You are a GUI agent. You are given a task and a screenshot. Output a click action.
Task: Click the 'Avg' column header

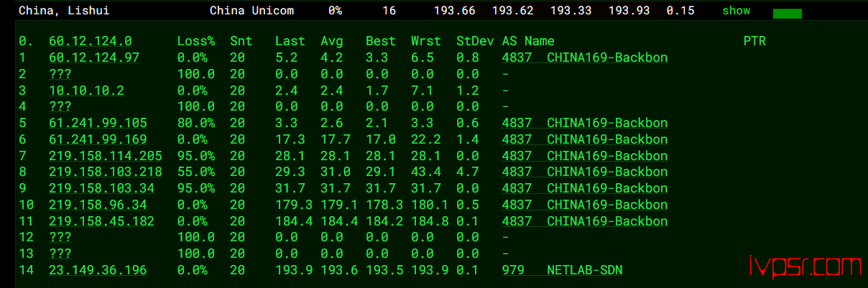click(x=331, y=41)
